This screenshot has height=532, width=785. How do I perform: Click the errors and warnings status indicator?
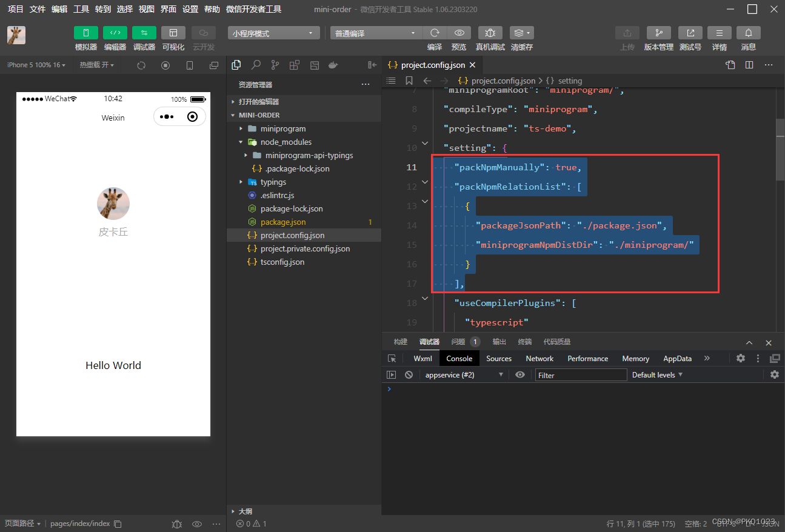[x=251, y=524]
